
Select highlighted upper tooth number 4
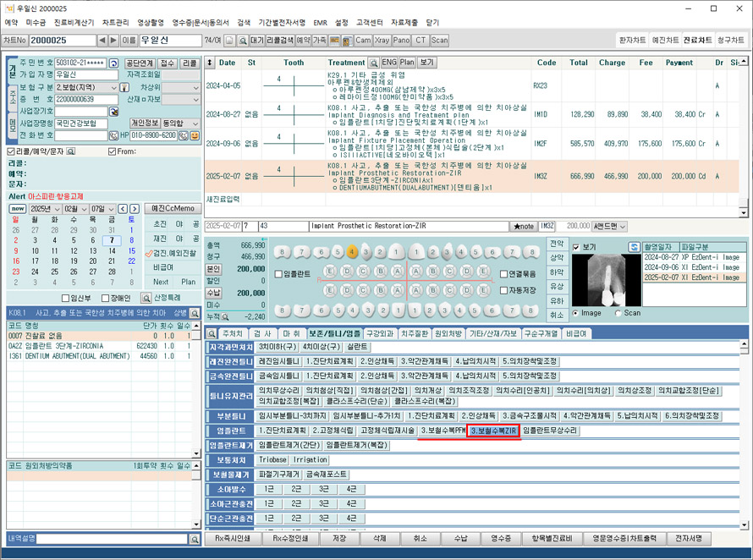coord(351,251)
